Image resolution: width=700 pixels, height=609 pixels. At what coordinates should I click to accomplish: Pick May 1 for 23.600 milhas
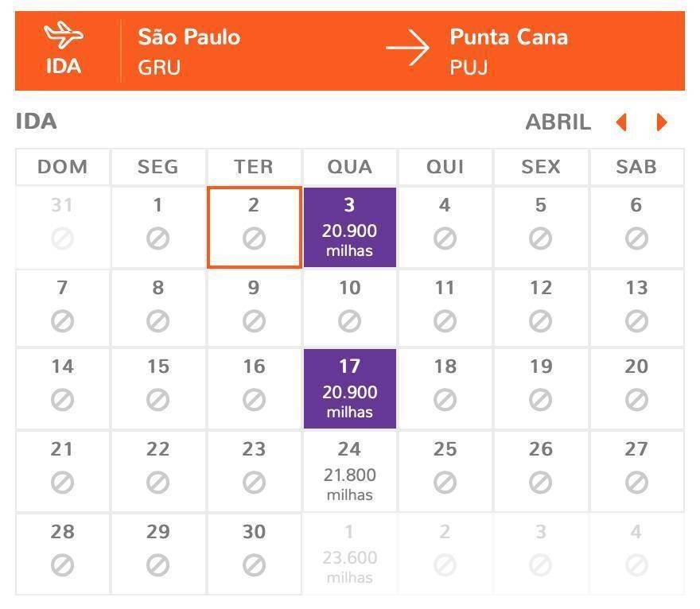[x=350, y=554]
